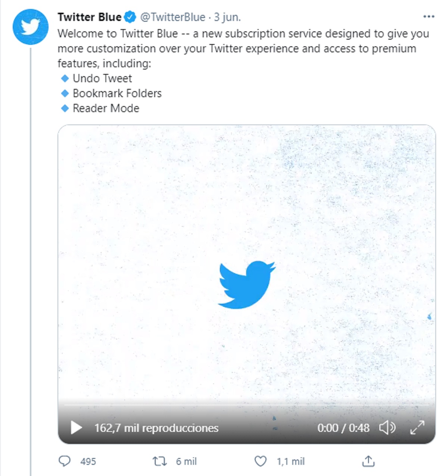Click the 495 replies count
448x476 pixels.
point(88,461)
